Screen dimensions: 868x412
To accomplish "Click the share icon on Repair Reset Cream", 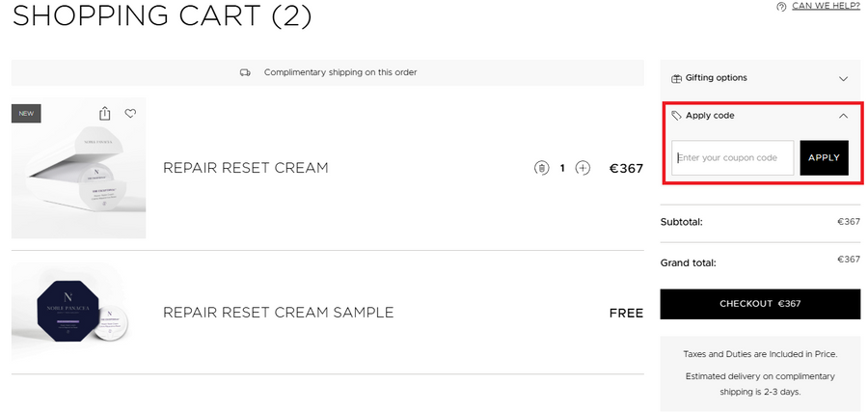I will point(105,114).
